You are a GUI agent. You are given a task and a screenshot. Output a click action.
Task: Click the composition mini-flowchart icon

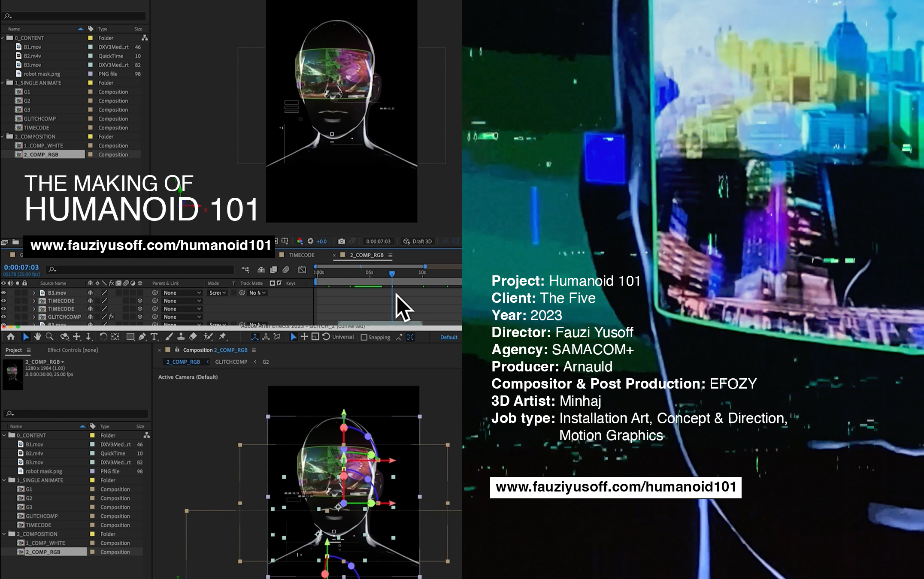245,269
